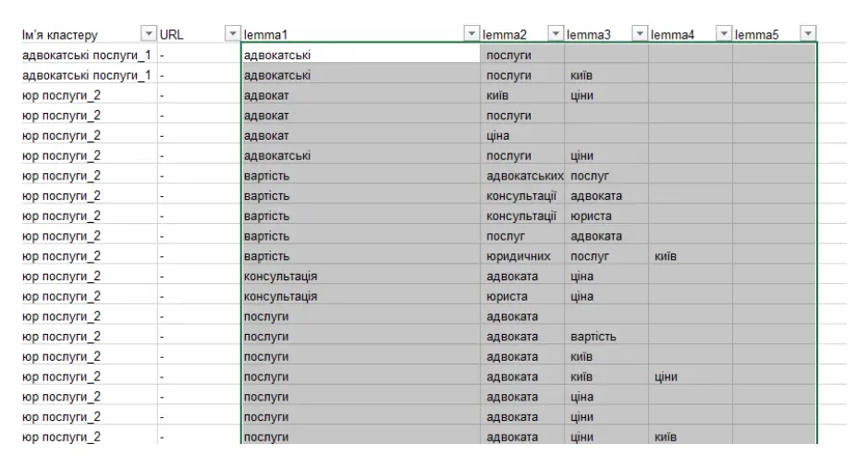Select адвокатських cell in lemma2 column
Viewport: 868px width, 469px height.
(522, 176)
